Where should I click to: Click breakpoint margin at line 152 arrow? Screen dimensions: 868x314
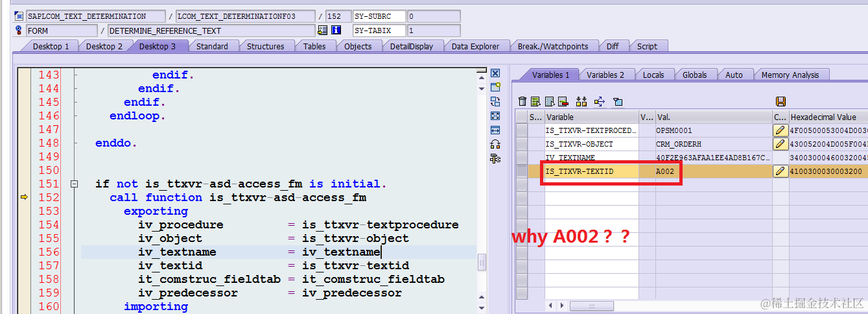point(24,197)
